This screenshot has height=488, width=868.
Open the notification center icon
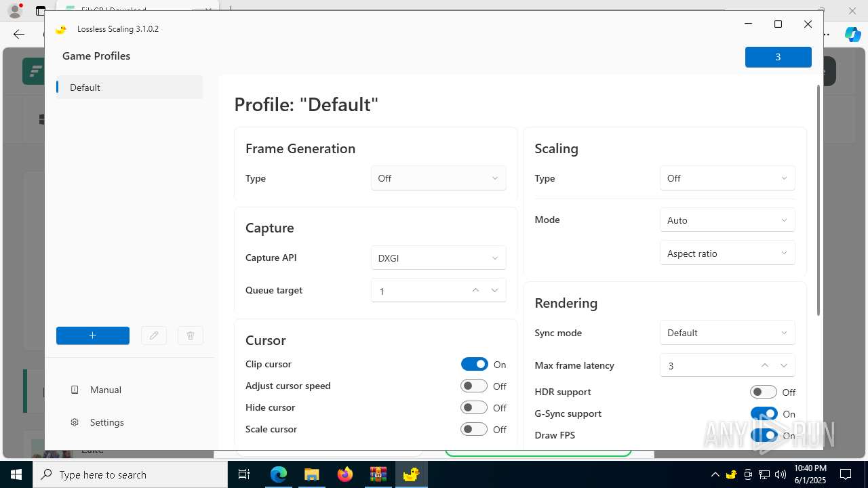tap(846, 474)
